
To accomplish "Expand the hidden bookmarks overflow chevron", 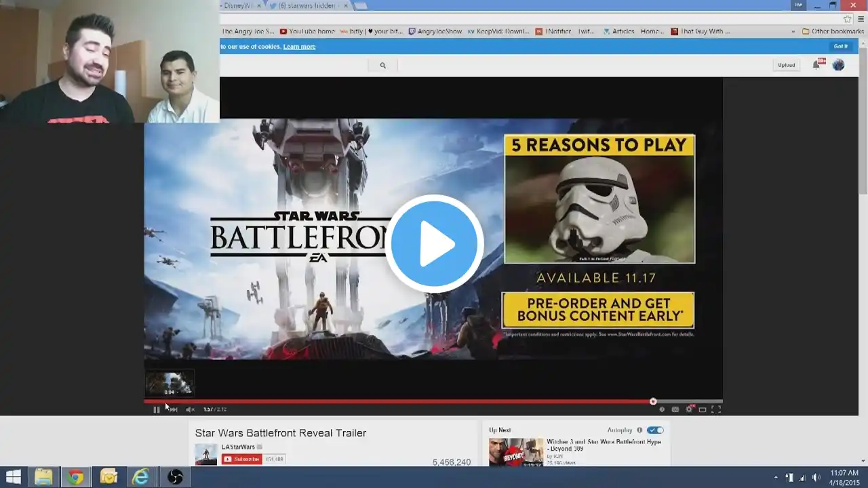I will click(x=793, y=31).
